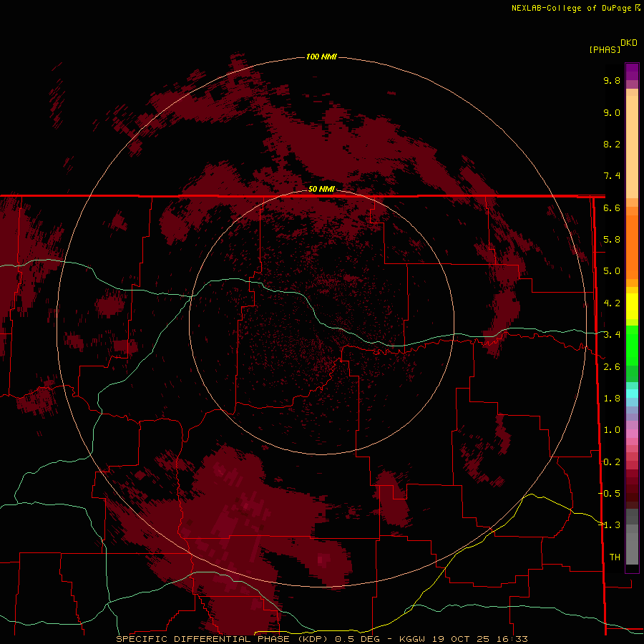Screen dimensions: 644x644
Task: Click the 8.2 scale value
Action: (x=612, y=144)
